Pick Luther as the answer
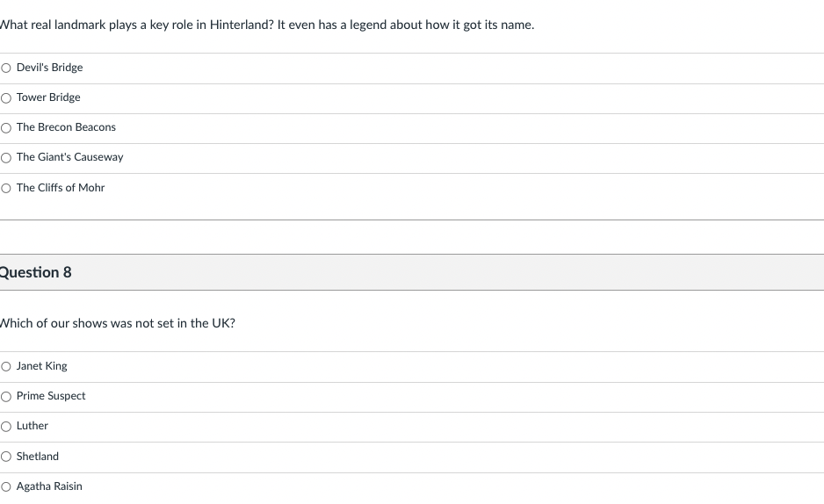Image resolution: width=824 pixels, height=504 pixels. point(6,427)
